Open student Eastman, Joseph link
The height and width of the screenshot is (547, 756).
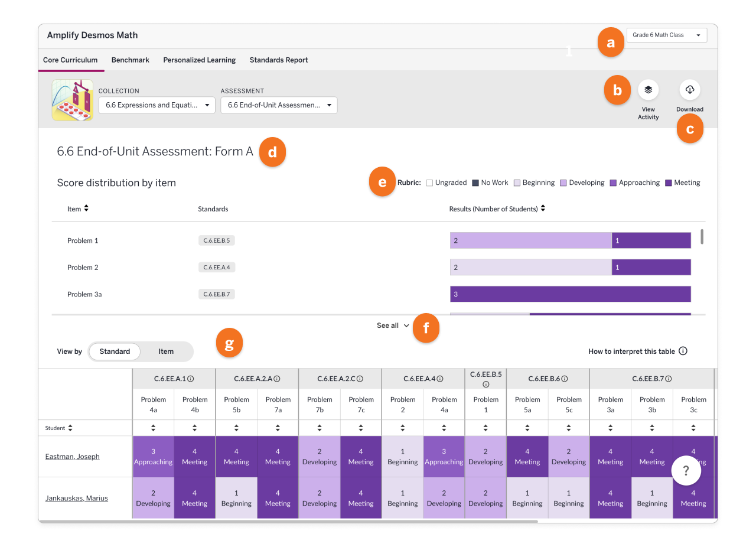[x=73, y=457]
